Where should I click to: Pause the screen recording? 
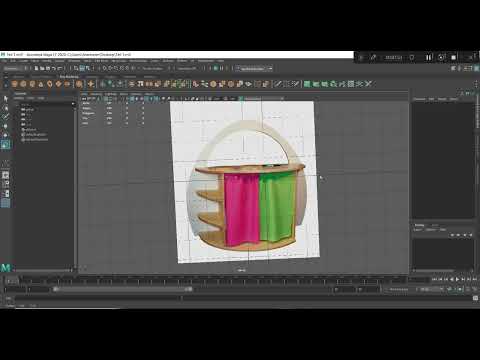(428, 57)
